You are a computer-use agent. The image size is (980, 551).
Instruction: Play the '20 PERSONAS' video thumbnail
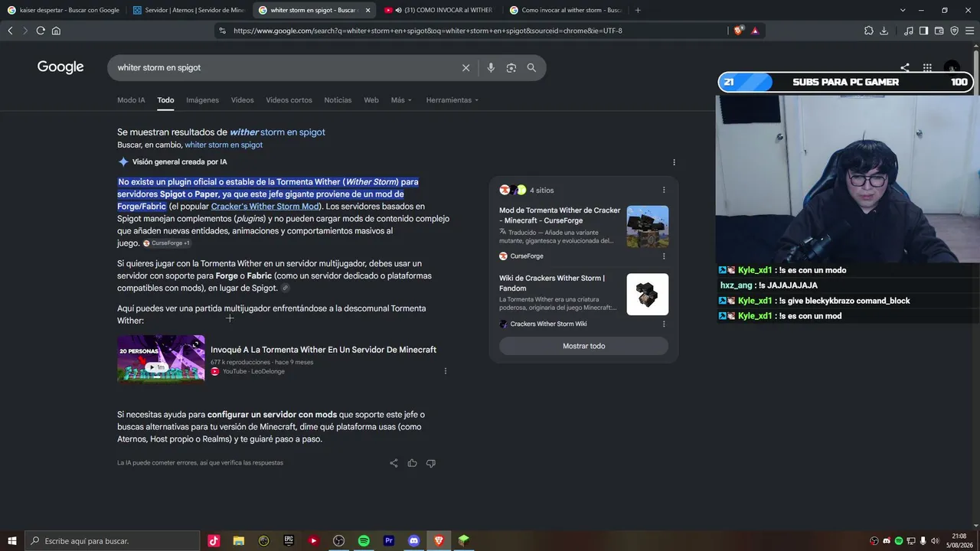coord(161,358)
